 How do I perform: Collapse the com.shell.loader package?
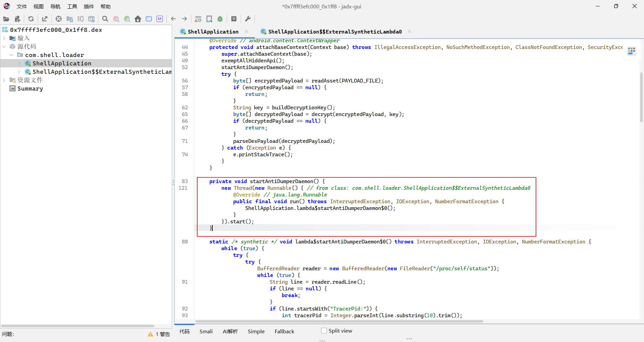(x=11, y=55)
